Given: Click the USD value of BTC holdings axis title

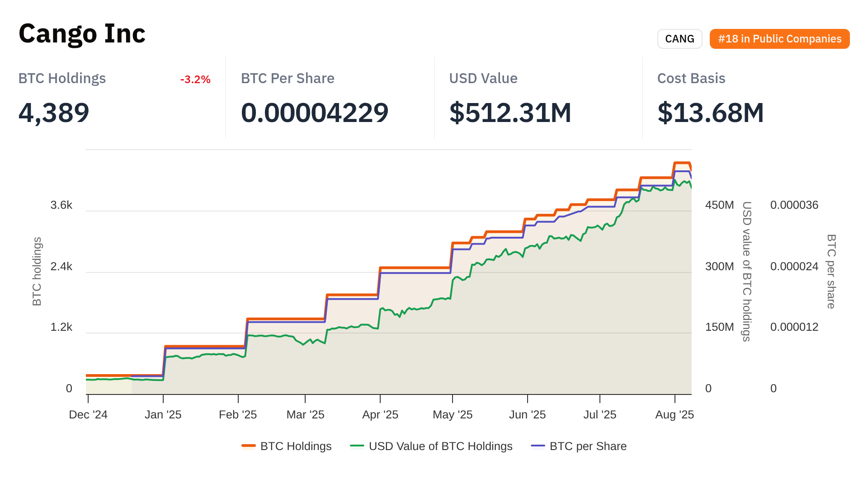Looking at the screenshot, I should tap(747, 272).
